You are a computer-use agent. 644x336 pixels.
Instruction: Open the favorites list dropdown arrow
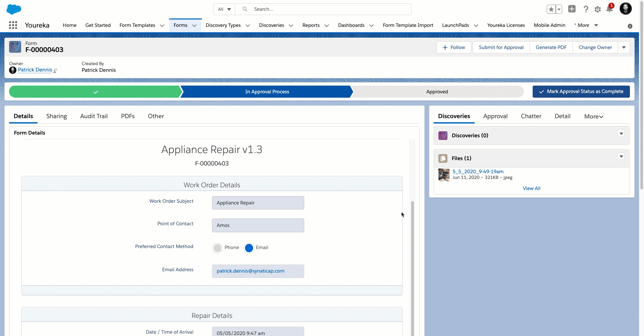[x=559, y=9]
